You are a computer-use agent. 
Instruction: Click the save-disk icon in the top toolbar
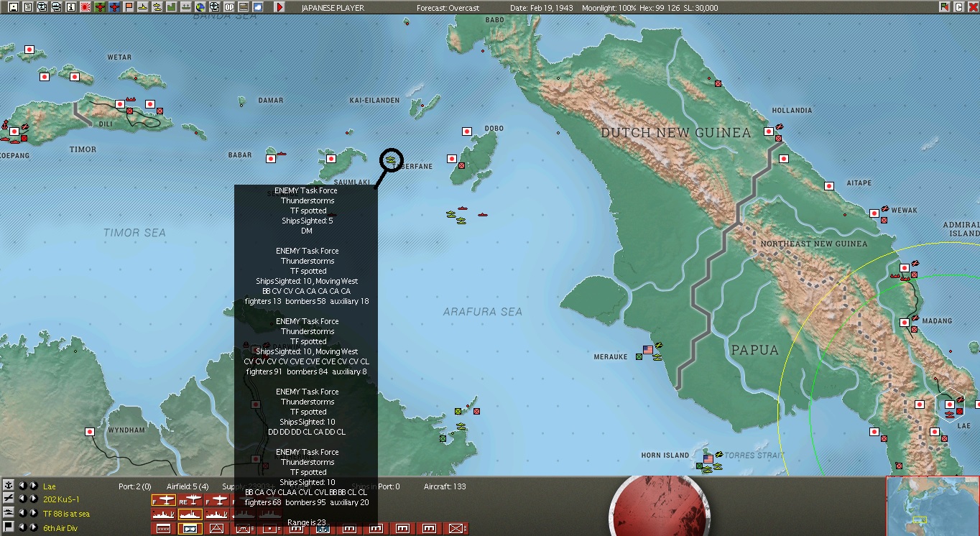[x=13, y=7]
